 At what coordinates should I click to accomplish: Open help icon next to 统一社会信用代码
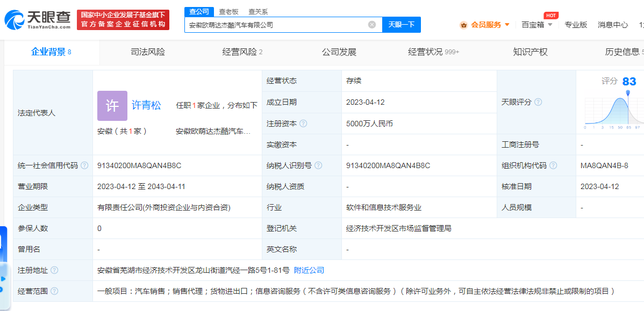[x=84, y=165]
